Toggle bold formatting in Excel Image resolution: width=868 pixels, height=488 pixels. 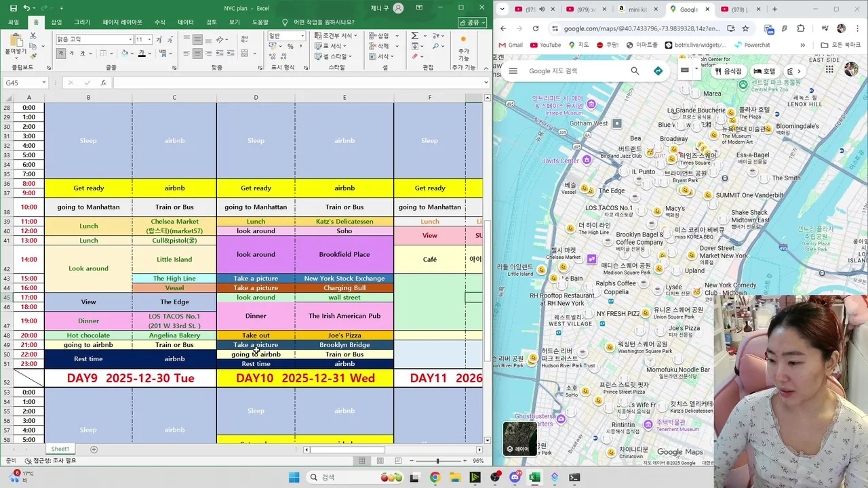pos(61,53)
